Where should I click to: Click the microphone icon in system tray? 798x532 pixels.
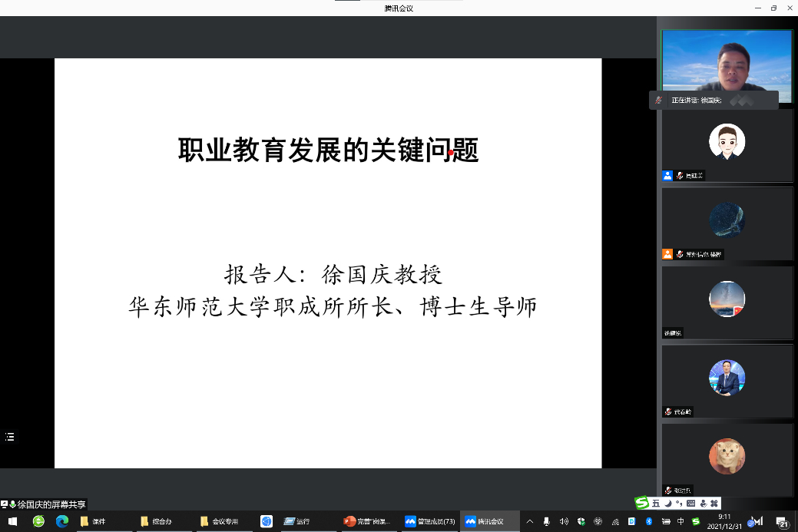point(547,521)
